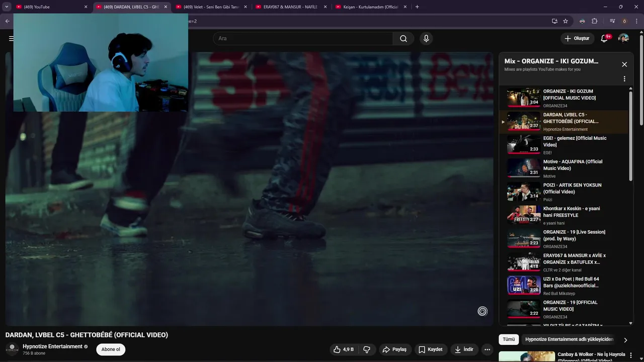Click the search magnifier button
The height and width of the screenshot is (362, 644).
(x=404, y=39)
